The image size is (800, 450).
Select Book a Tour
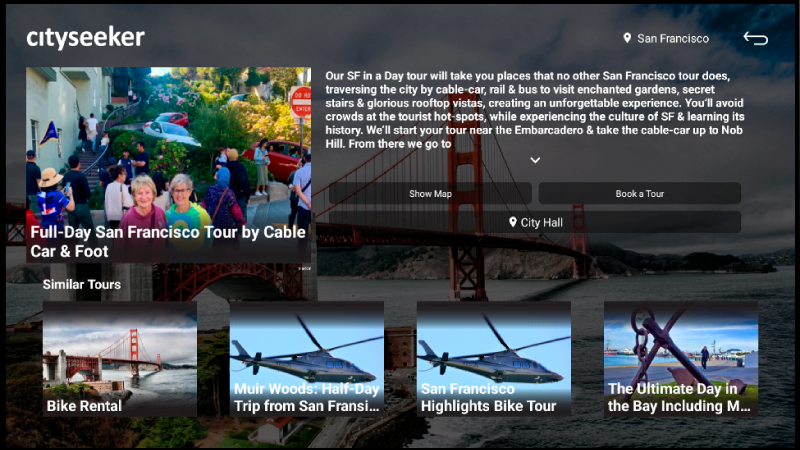point(640,193)
